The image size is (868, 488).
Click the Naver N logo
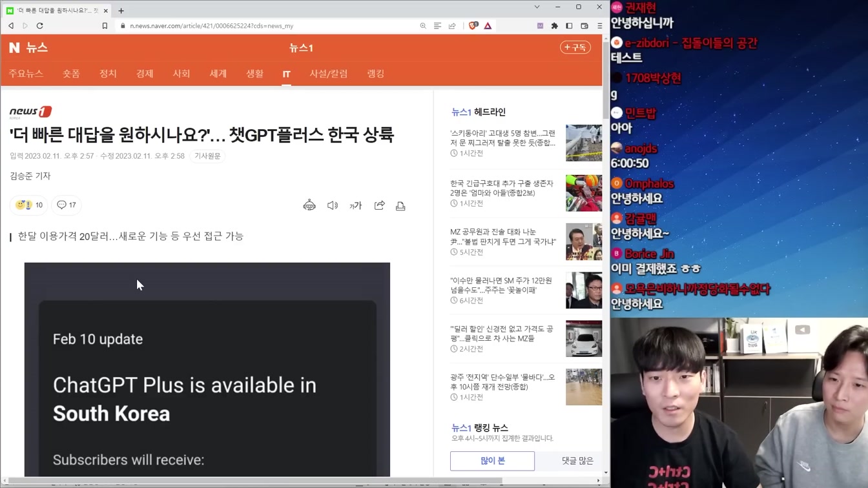tap(14, 48)
